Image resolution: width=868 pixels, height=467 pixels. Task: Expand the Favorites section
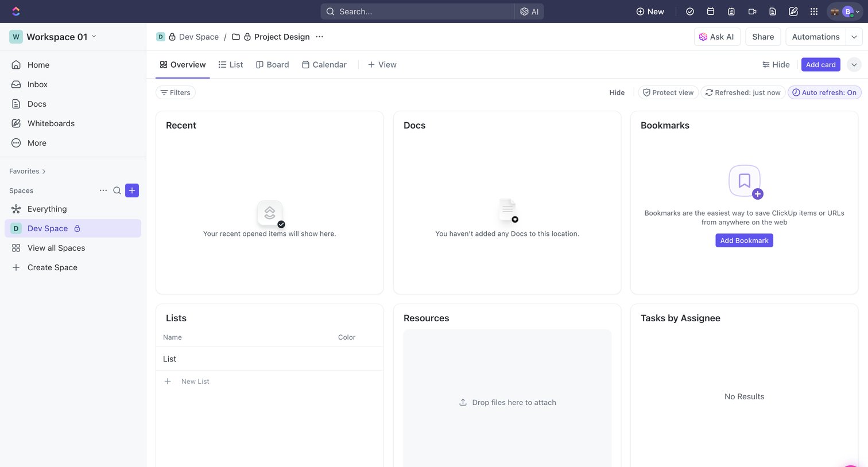28,171
